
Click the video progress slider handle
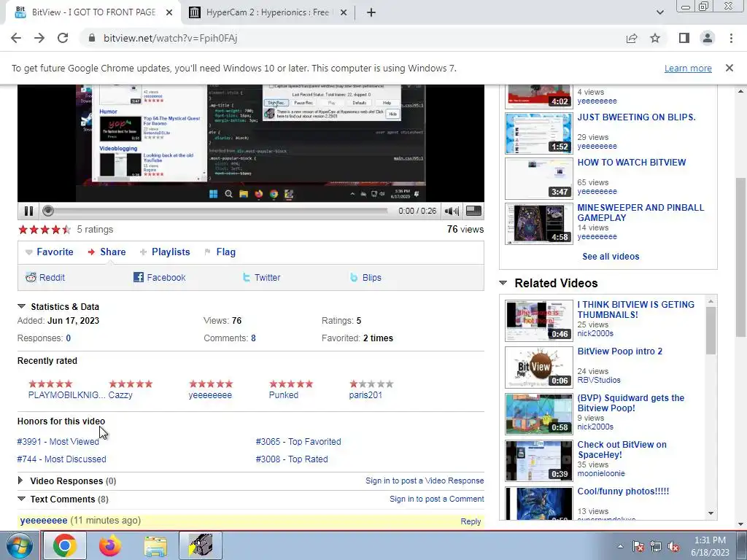pyautogui.click(x=47, y=211)
